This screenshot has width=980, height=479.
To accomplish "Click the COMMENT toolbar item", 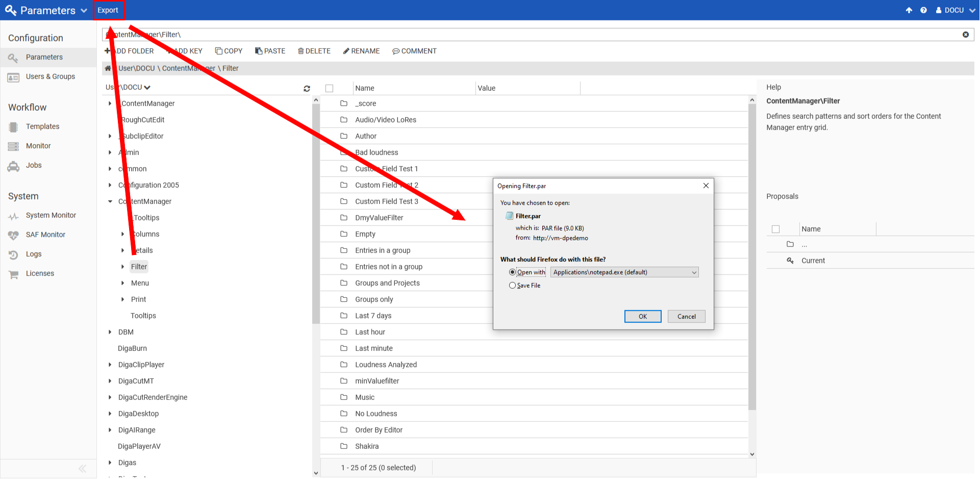I will point(414,51).
